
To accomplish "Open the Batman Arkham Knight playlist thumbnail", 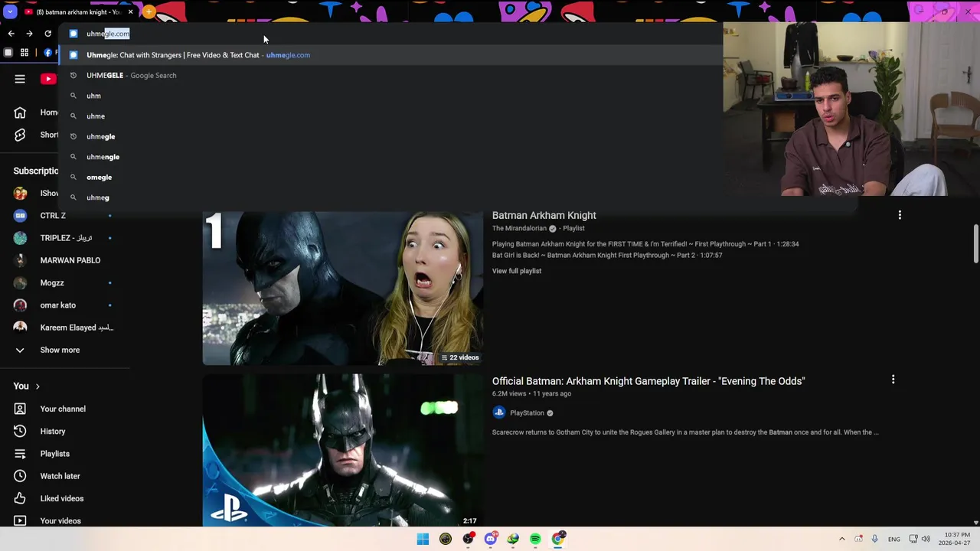I will pyautogui.click(x=343, y=288).
